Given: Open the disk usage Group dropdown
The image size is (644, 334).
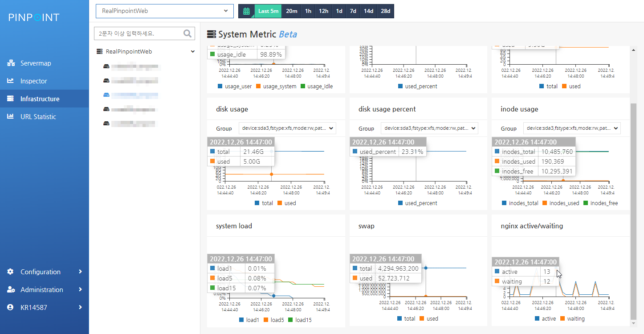Looking at the screenshot, I should pyautogui.click(x=287, y=128).
